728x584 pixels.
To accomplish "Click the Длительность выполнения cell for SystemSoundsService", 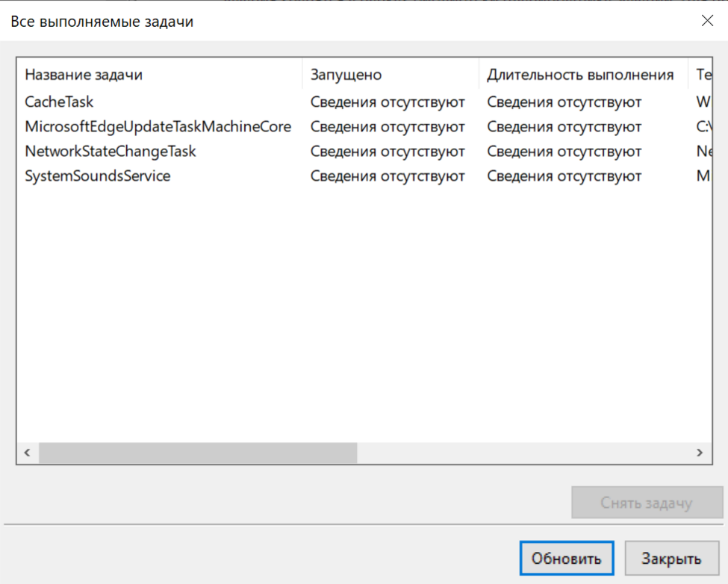I will [564, 176].
